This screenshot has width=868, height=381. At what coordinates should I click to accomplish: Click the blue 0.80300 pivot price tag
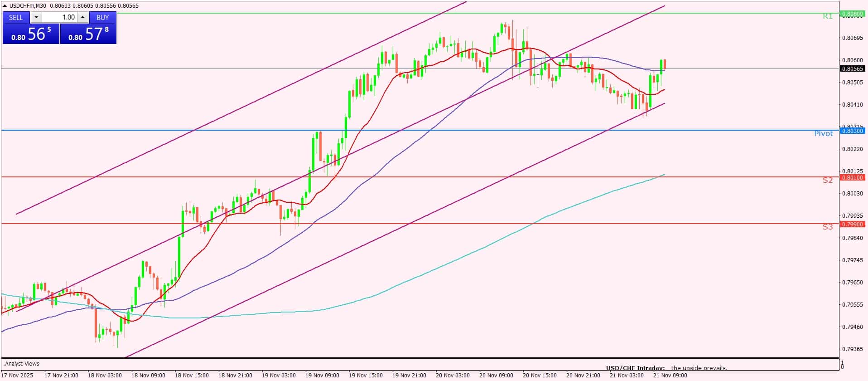tap(852, 131)
